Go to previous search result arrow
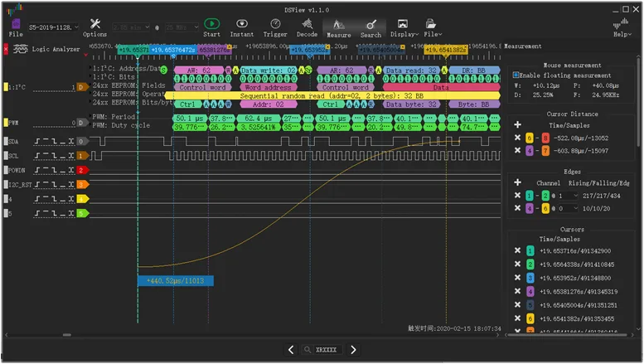The width and height of the screenshot is (644, 364). click(291, 350)
